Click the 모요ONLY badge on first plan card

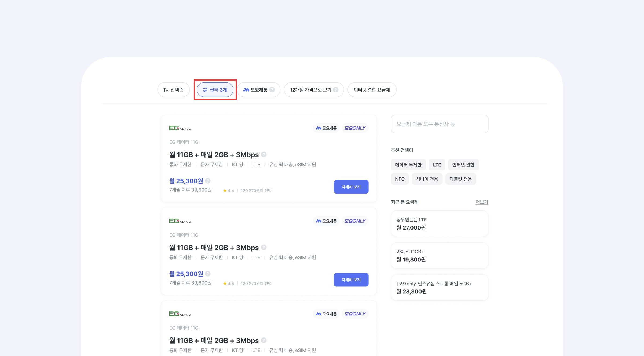355,128
